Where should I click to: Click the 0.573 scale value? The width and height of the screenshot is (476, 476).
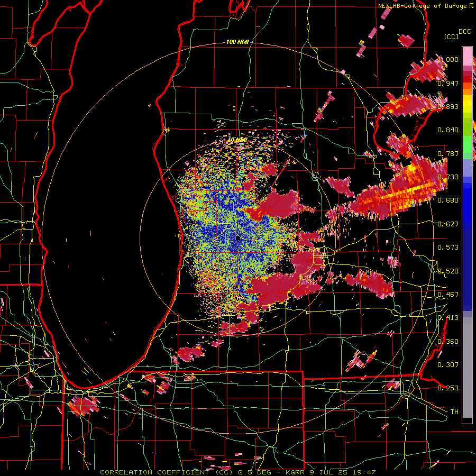448,248
